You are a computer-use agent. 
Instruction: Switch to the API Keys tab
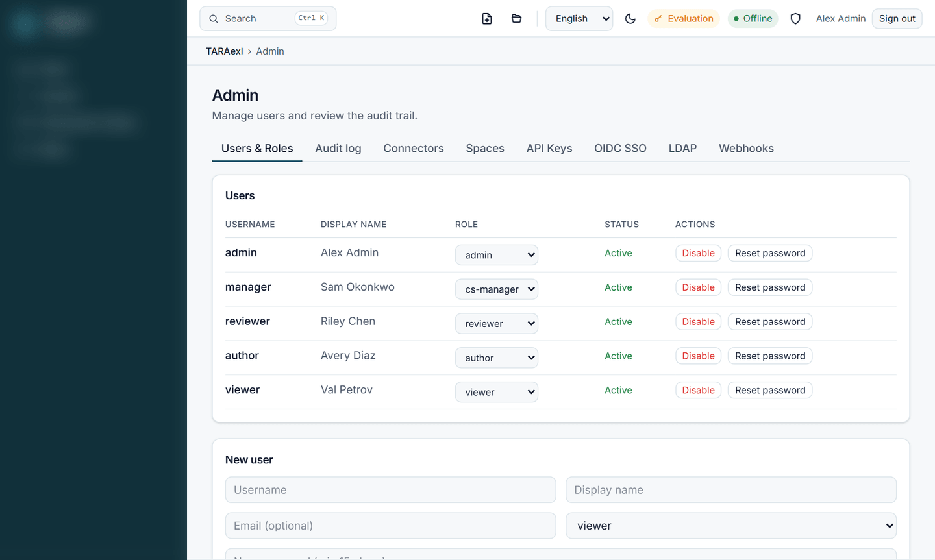coord(549,149)
